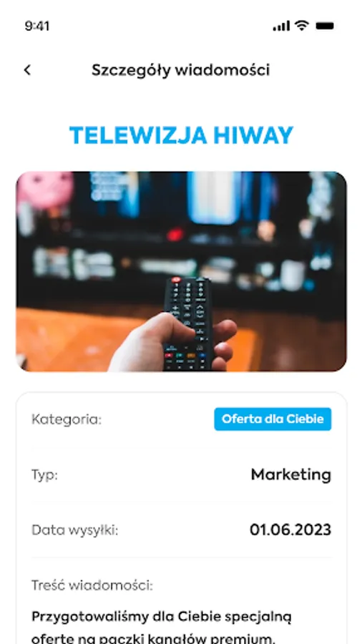
Task: Tap the 01.06.2023 send date
Action: pyautogui.click(x=290, y=530)
